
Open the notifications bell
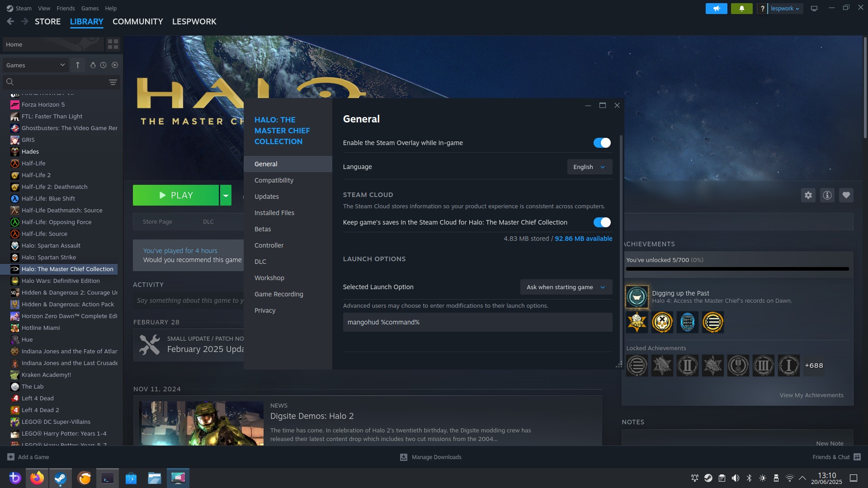pyautogui.click(x=741, y=9)
